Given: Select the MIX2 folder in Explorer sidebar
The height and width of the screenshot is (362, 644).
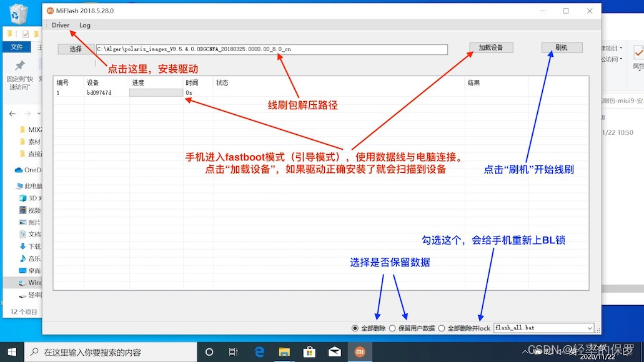Looking at the screenshot, I should 31,130.
